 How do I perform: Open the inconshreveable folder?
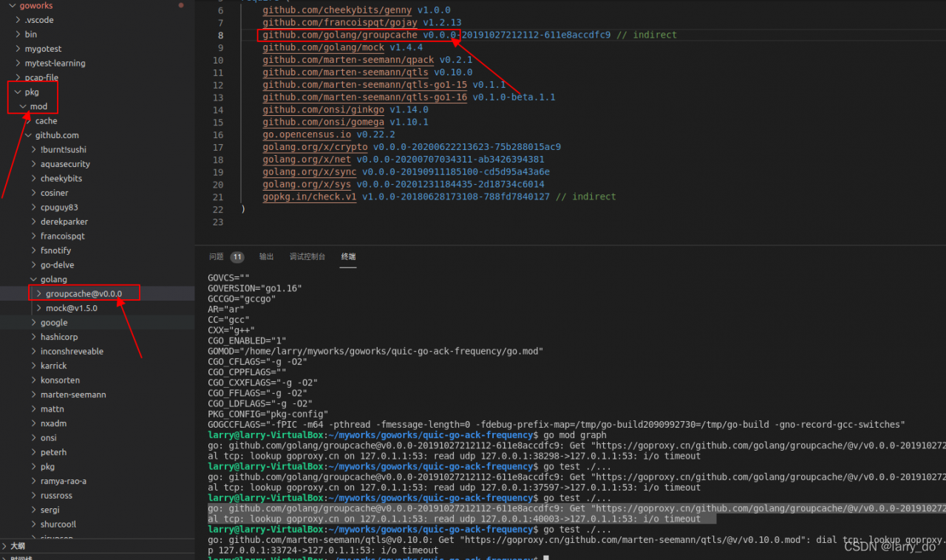(72, 352)
